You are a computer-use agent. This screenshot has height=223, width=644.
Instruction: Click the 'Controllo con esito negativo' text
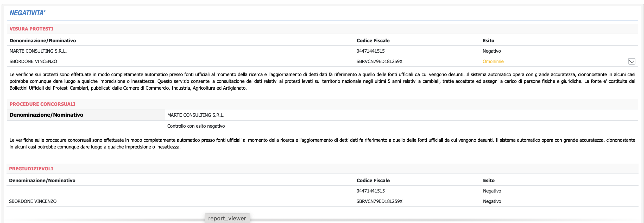pos(196,126)
